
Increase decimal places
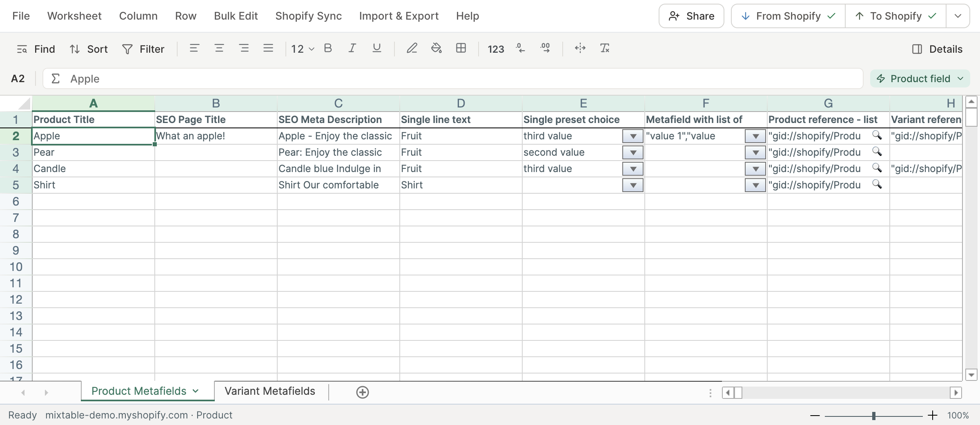[x=545, y=49]
